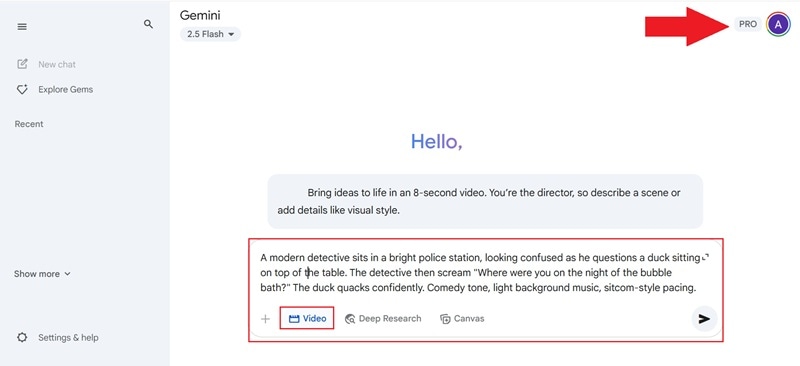Open the 2.5 Flash model dropdown

point(210,34)
